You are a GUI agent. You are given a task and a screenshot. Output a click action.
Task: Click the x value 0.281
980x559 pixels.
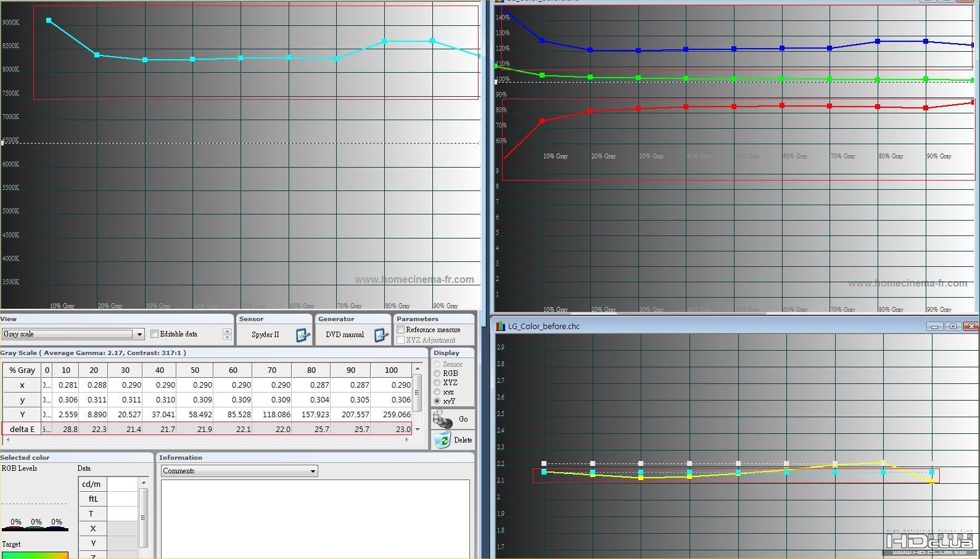click(x=68, y=385)
